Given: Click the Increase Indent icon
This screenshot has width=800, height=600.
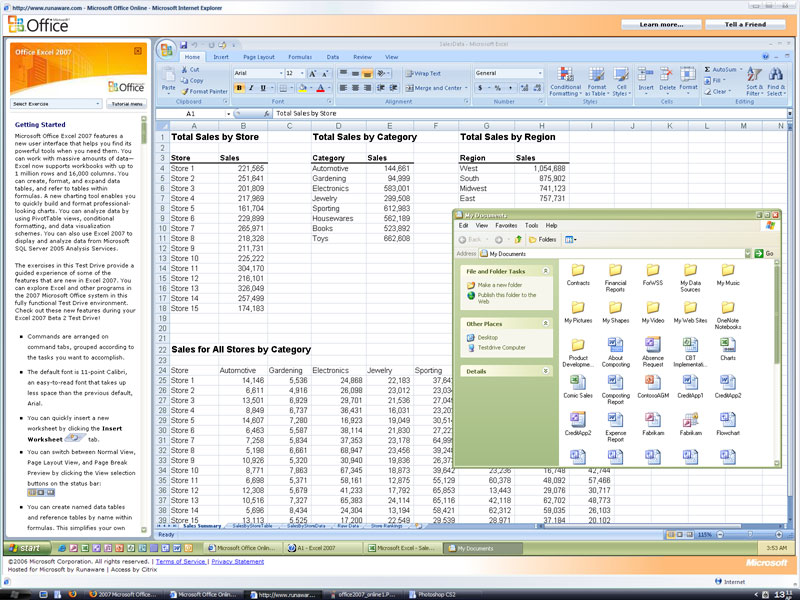Looking at the screenshot, I should tap(393, 88).
